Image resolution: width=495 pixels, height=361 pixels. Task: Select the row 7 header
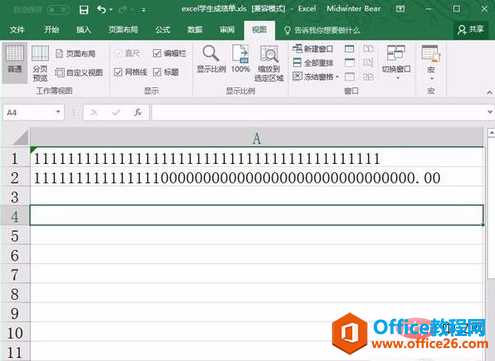click(15, 274)
